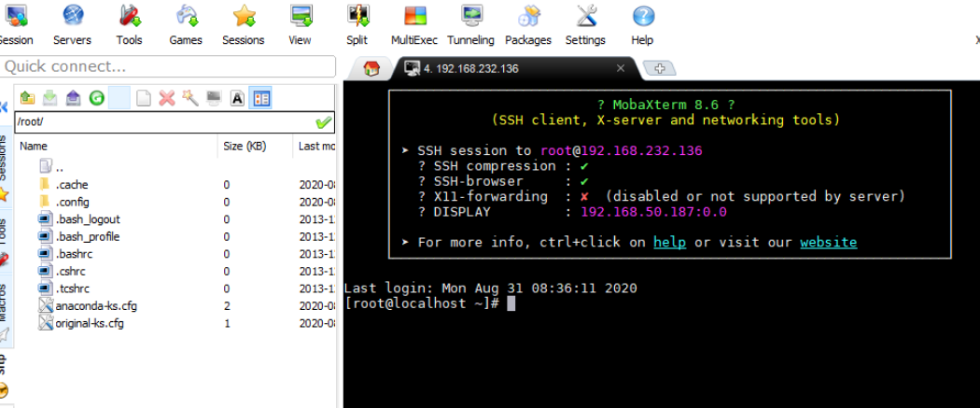Switch to the Tools sidebar tab
The height and width of the screenshot is (408, 980).
coord(4,244)
